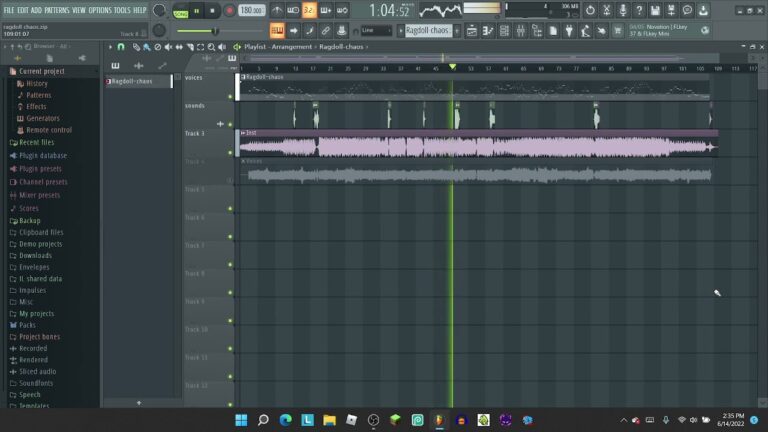768x432 pixels.
Task: Expand the Plugin database folder
Action: 43,156
